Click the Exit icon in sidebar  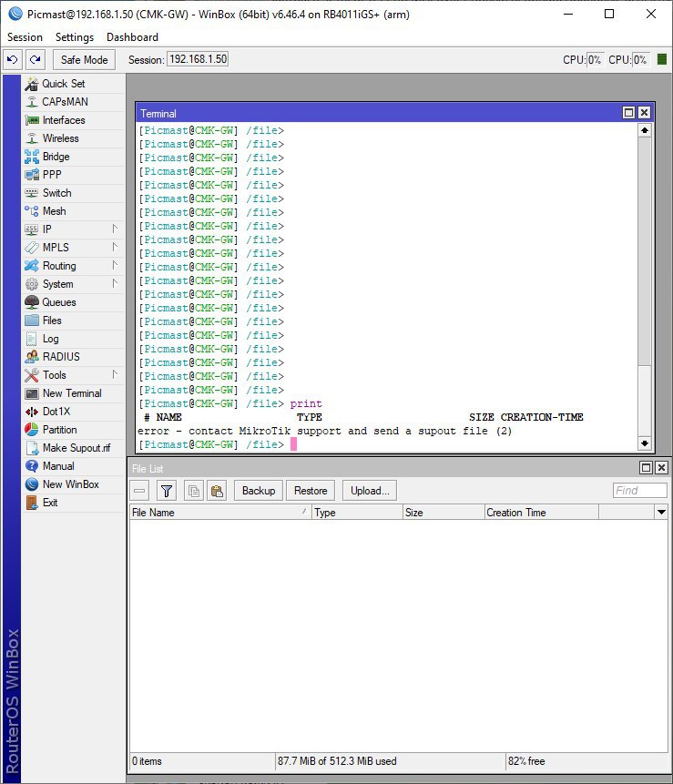[x=32, y=503]
